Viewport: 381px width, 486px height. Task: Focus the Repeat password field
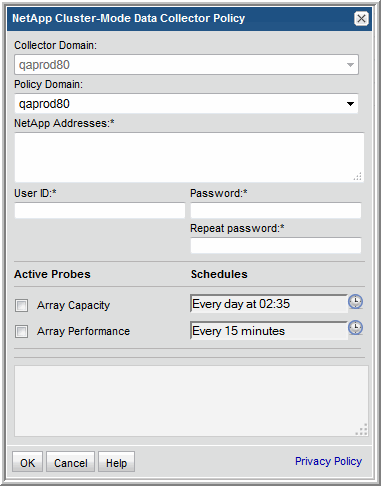[276, 246]
